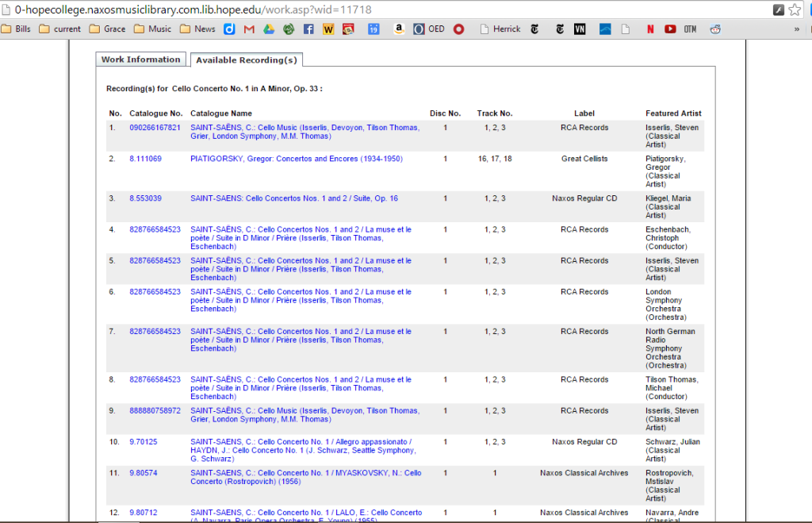Click the recordings heading 'Cello Concerto No. 1 in A Minor, Op. 33'

click(246, 89)
